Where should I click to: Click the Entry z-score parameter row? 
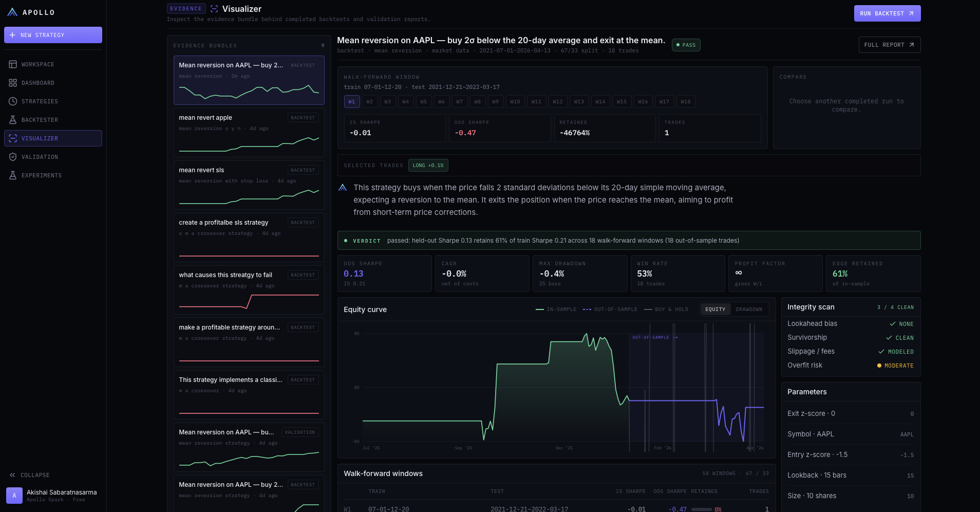coord(851,455)
